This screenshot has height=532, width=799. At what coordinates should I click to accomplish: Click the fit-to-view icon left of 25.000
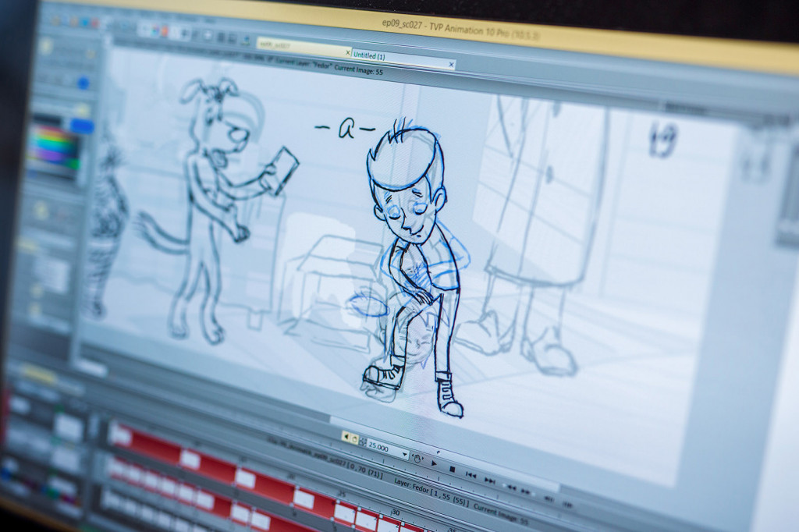click(x=363, y=442)
